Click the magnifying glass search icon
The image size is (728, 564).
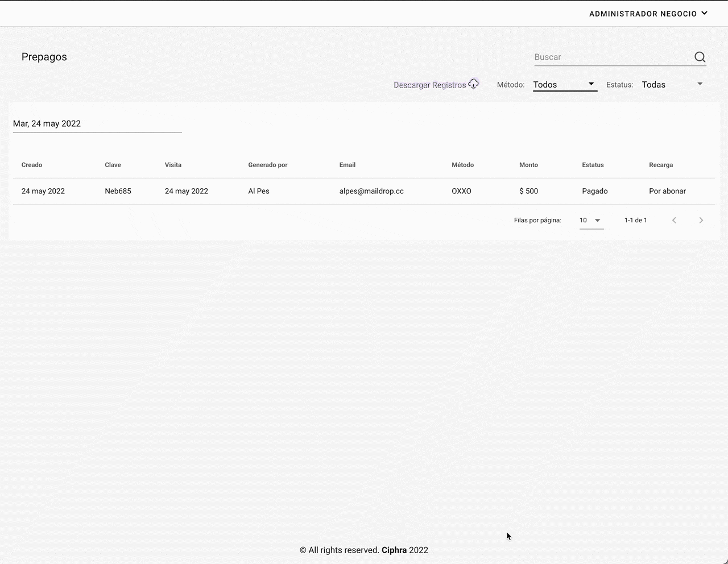700,57
